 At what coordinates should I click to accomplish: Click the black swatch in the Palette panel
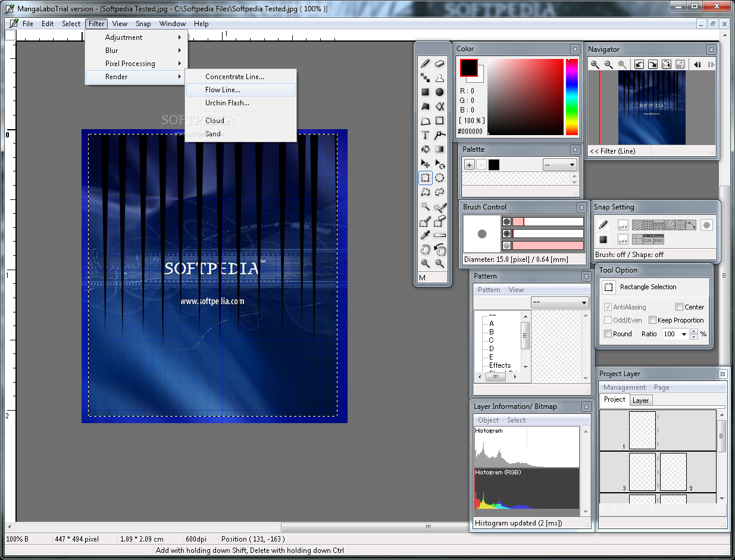(494, 165)
